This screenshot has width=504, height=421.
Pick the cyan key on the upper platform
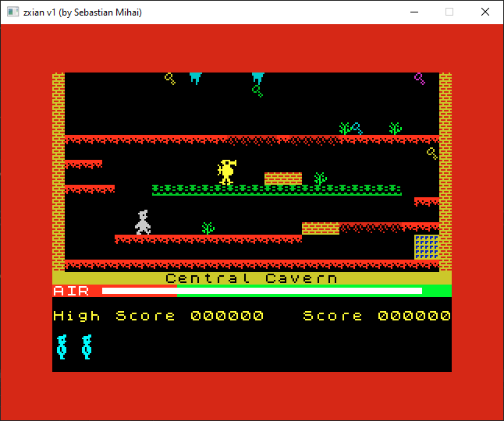[x=357, y=129]
